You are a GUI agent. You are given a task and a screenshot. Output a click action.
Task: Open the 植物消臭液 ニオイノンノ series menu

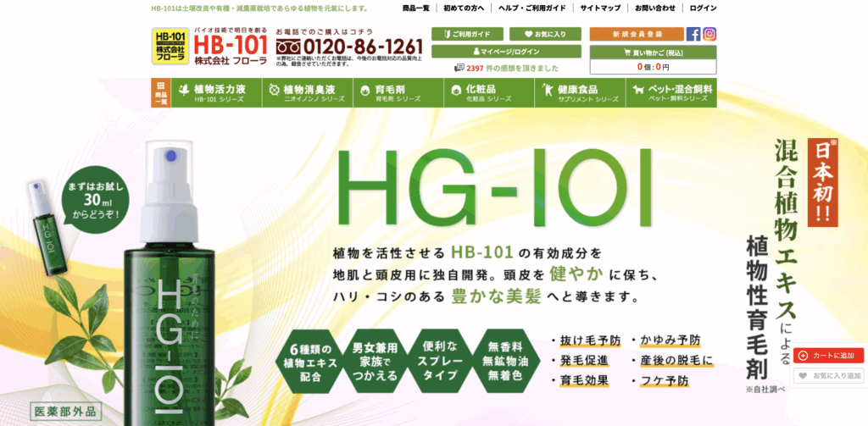pos(307,92)
